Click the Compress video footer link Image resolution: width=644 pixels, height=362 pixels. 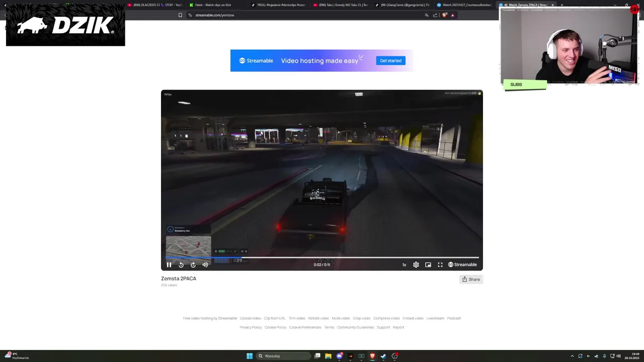pos(386,318)
